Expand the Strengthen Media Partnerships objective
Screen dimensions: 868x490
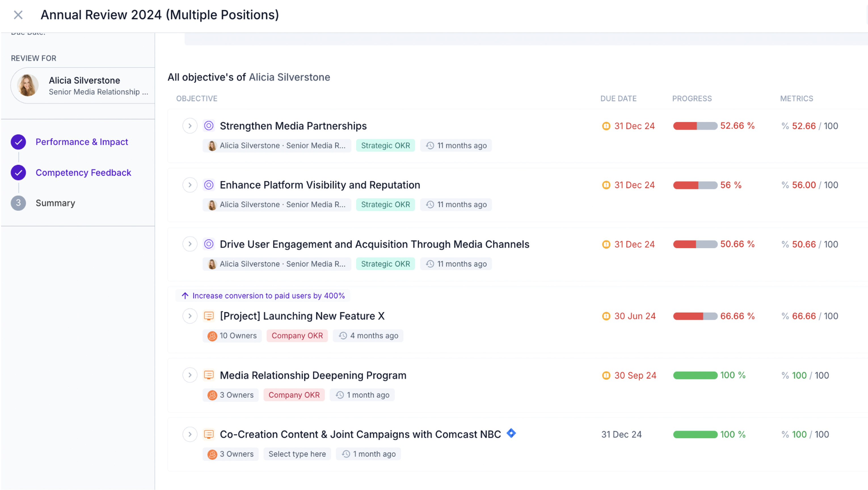click(x=190, y=126)
